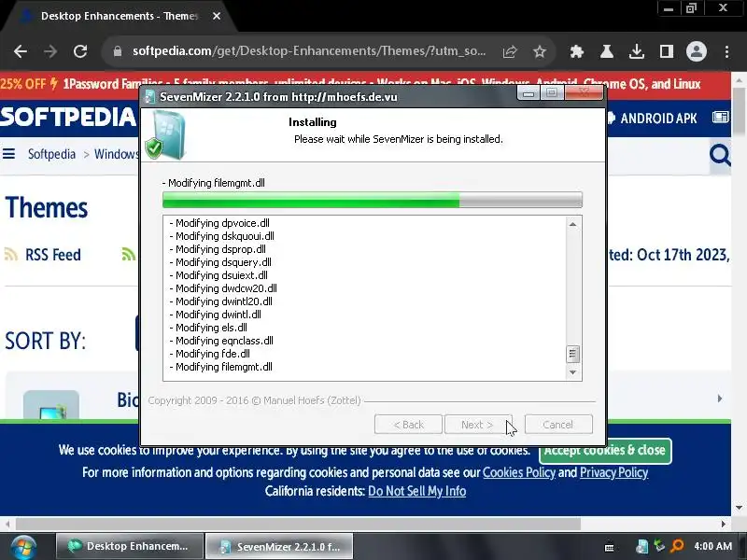Click the share page icon in address bar
747x560 pixels.
click(x=510, y=51)
